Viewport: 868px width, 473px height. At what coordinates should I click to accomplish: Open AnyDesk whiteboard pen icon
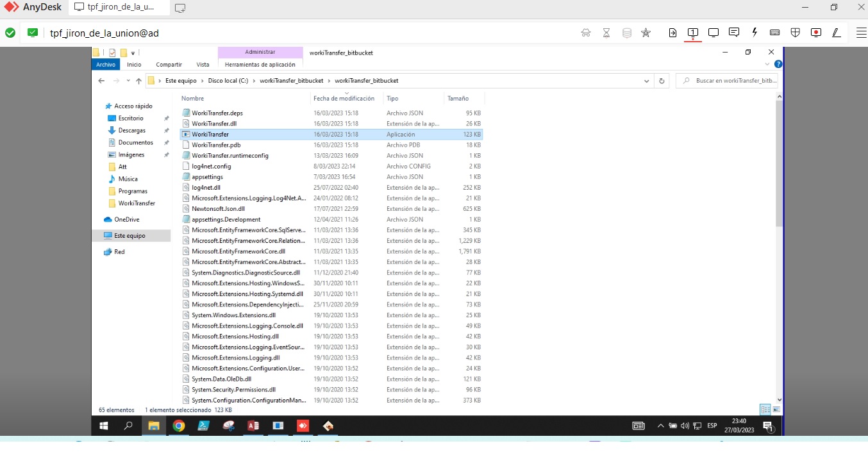point(837,33)
